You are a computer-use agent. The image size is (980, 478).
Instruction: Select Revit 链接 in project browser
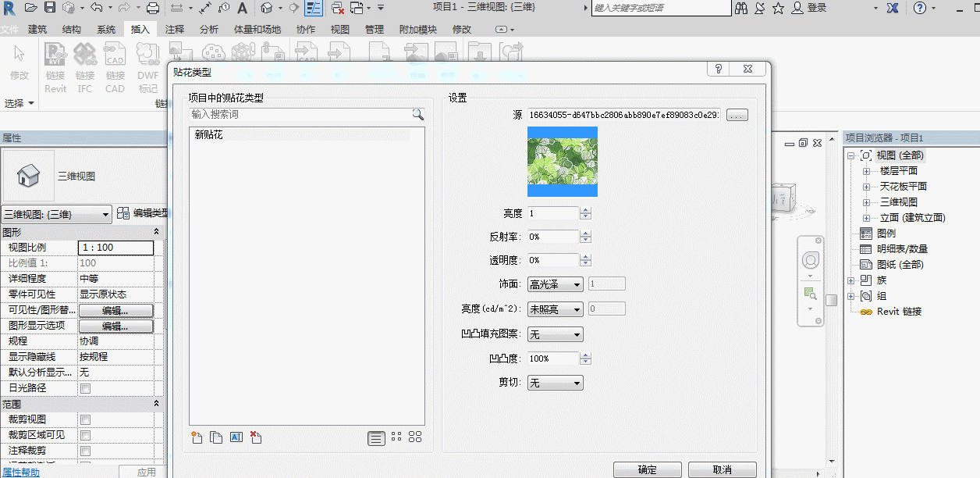(x=899, y=312)
